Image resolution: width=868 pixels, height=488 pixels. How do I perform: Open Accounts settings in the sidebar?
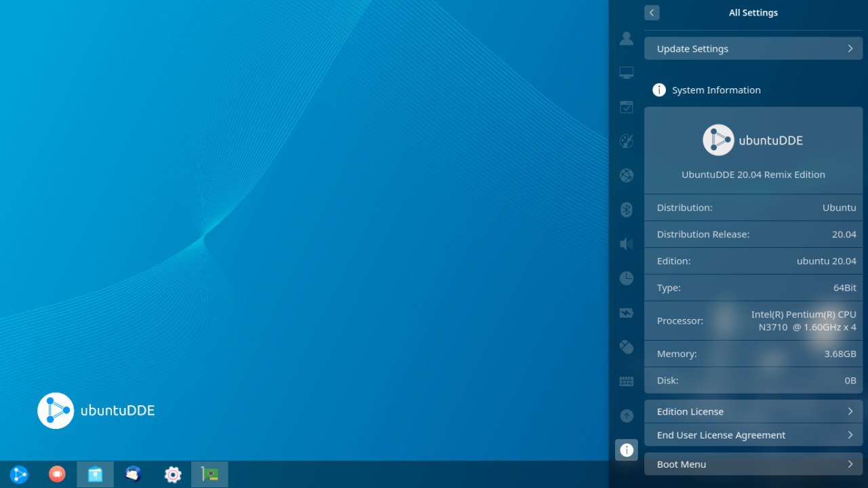627,39
